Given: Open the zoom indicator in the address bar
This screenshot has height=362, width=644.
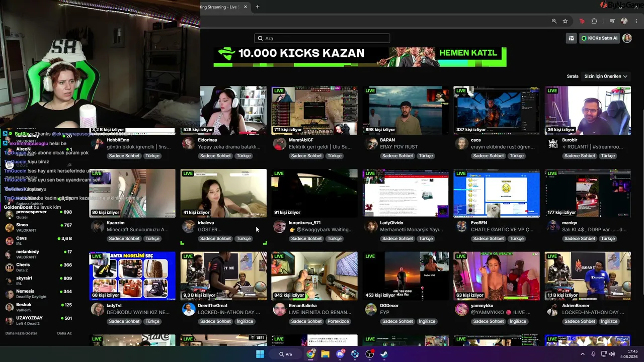Looking at the screenshot, I should point(554,21).
